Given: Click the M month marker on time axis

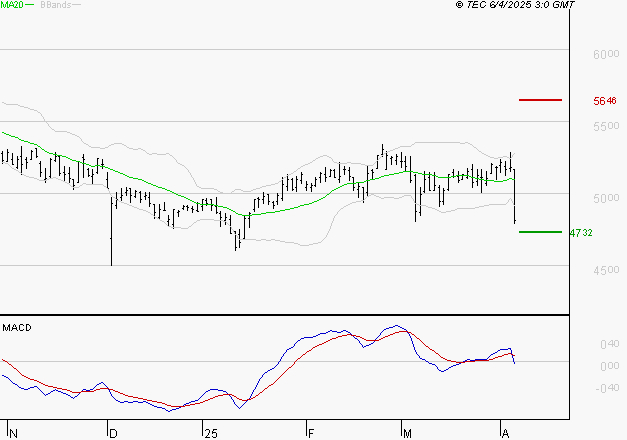Looking at the screenshot, I should [407, 434].
